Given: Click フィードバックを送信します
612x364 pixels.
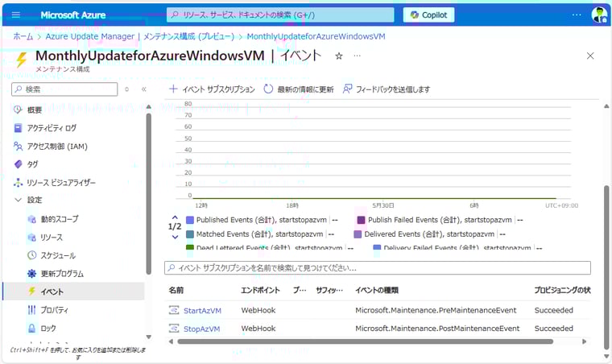Looking at the screenshot, I should pyautogui.click(x=387, y=89).
